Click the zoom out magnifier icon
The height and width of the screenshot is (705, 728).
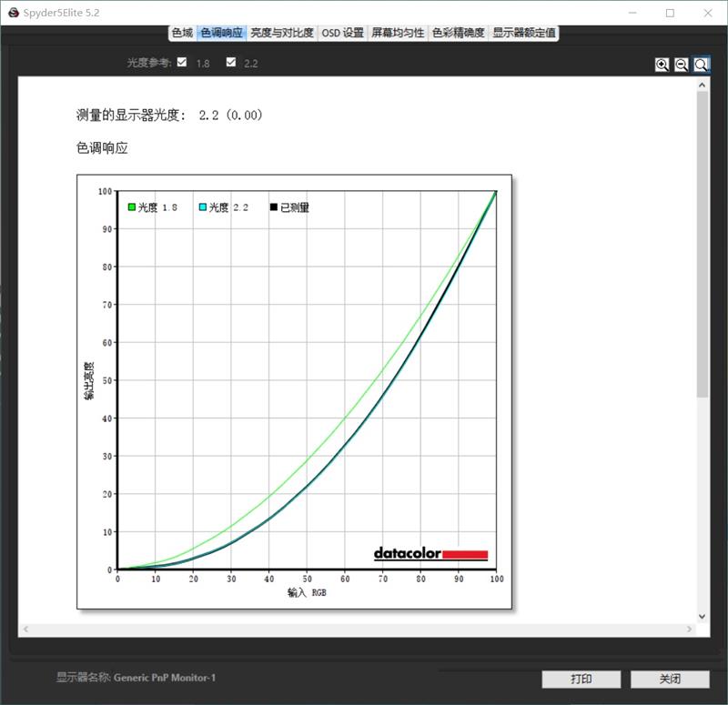(x=680, y=64)
